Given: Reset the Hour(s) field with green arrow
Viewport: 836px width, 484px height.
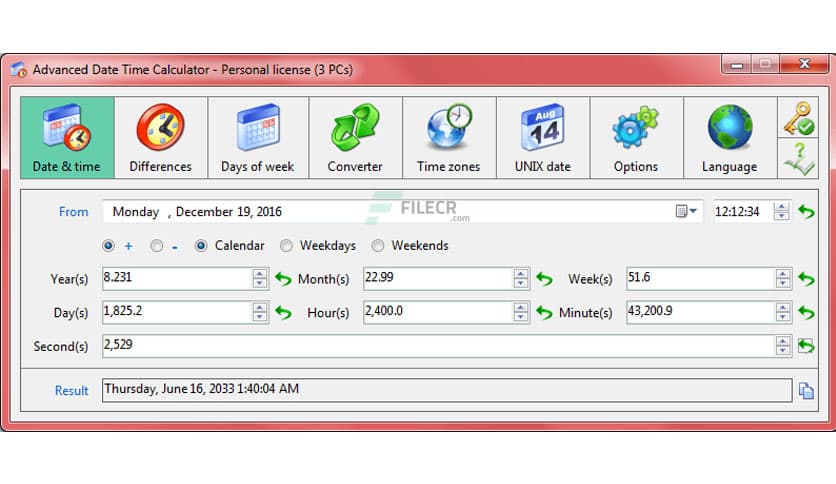Looking at the screenshot, I should [x=544, y=312].
